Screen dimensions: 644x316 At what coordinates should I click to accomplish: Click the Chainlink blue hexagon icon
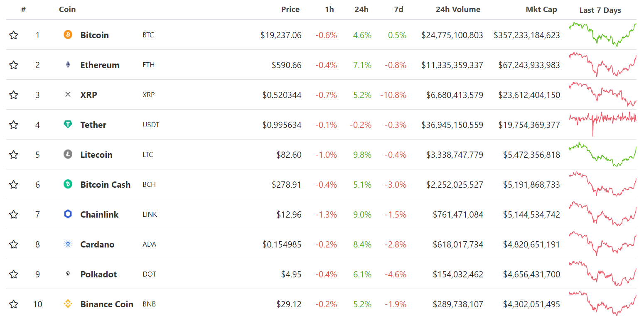(x=68, y=214)
